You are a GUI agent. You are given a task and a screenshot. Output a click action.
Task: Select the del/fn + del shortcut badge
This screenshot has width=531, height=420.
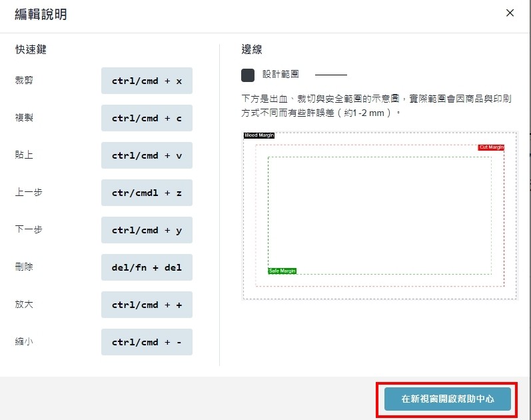pyautogui.click(x=147, y=267)
